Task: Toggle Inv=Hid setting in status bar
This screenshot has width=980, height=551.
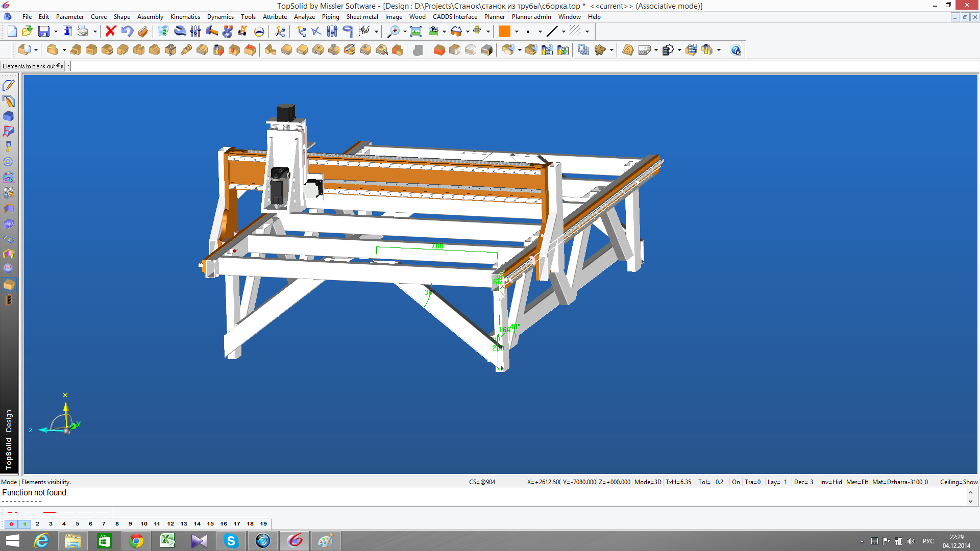Action: tap(830, 482)
